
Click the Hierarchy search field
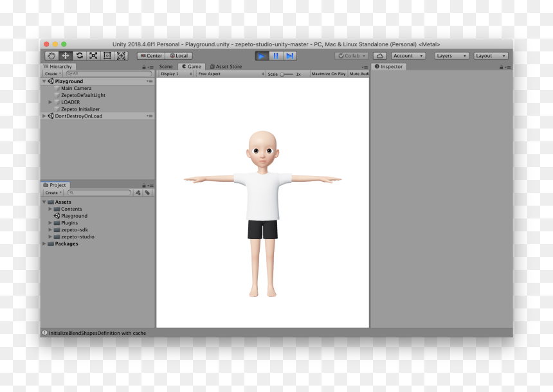click(x=109, y=74)
